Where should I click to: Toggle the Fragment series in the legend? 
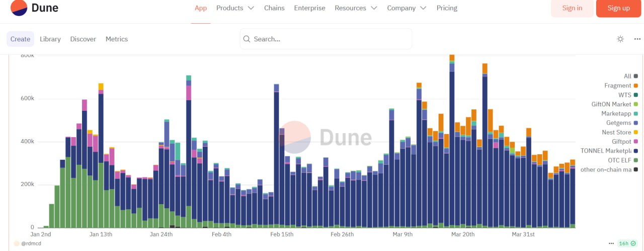pyautogui.click(x=621, y=86)
